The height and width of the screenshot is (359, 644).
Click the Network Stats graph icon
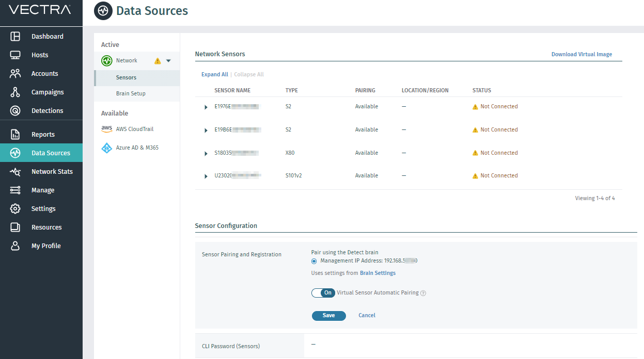pos(15,172)
